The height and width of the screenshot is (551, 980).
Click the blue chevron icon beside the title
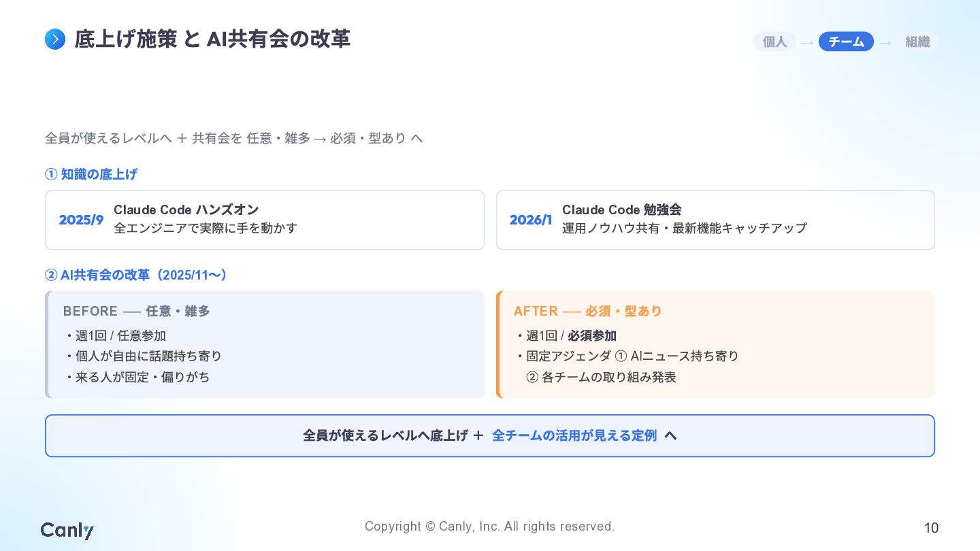pos(55,39)
